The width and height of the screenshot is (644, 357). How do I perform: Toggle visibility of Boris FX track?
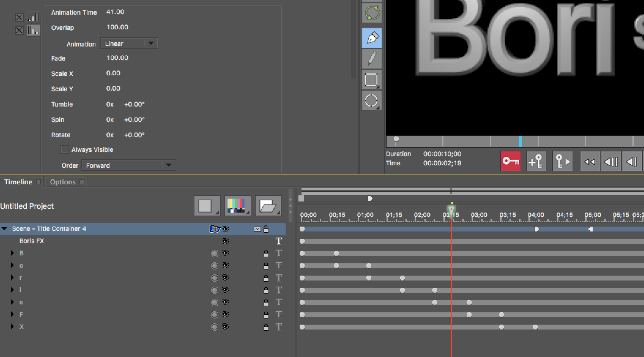225,241
